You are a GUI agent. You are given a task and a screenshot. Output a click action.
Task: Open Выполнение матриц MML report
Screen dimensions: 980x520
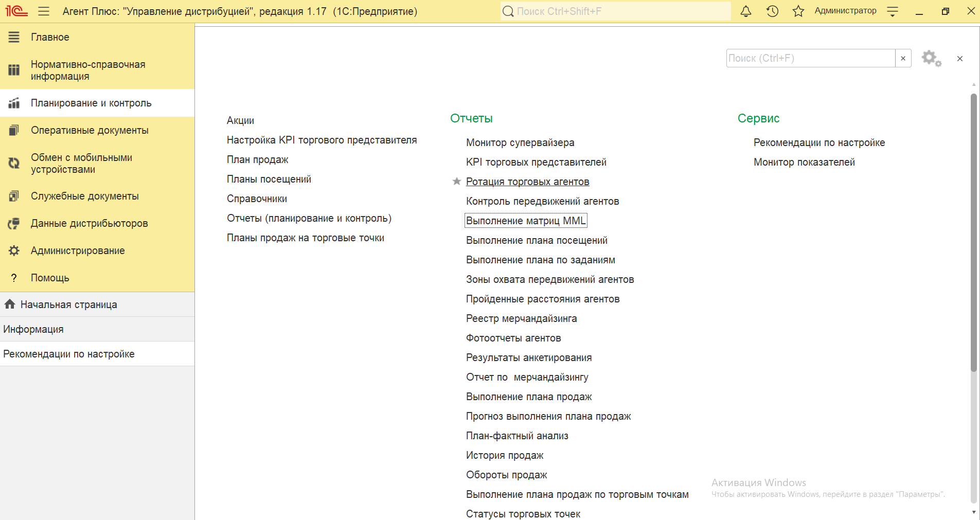pyautogui.click(x=526, y=221)
